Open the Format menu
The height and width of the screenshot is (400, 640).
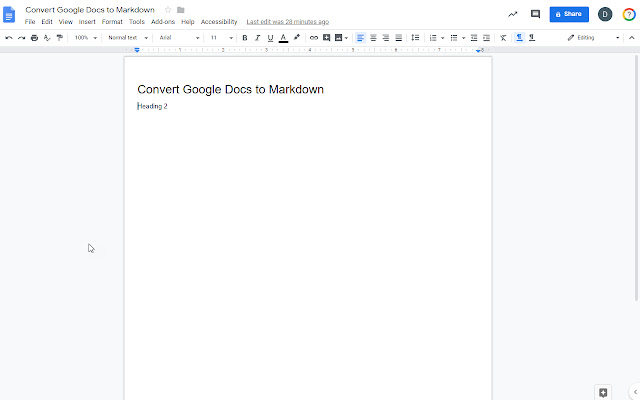[112, 22]
